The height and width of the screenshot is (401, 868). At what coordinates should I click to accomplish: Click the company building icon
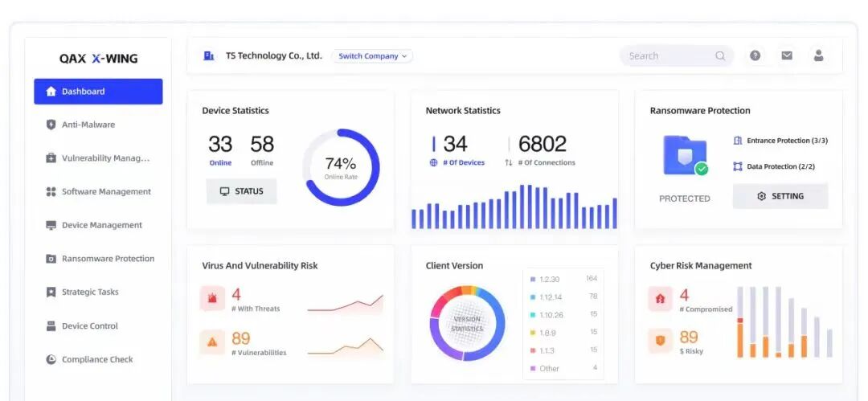point(209,55)
